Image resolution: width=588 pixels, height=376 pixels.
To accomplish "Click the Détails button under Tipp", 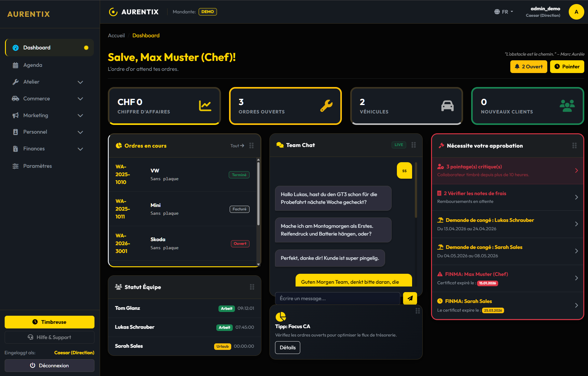I will click(x=287, y=347).
